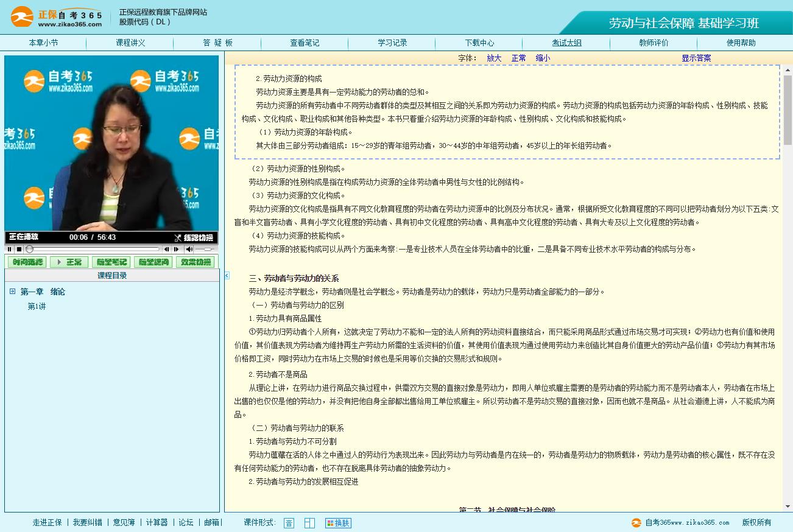The image size is (793, 532).
Task: Click the 劳动与社会保障 基础学习班 course title
Action: pyautogui.click(x=684, y=23)
